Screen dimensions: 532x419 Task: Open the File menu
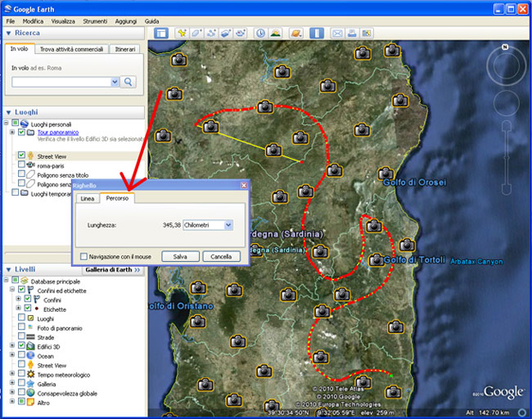(10, 21)
